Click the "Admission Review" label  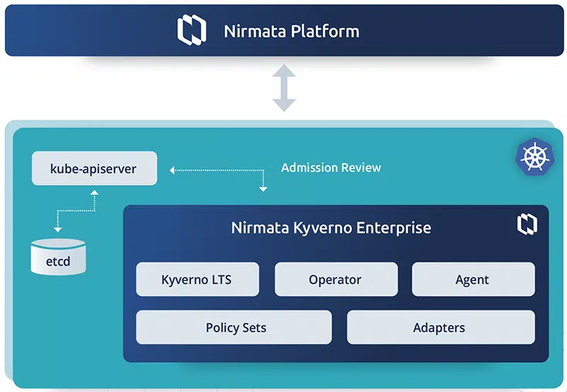click(x=331, y=167)
